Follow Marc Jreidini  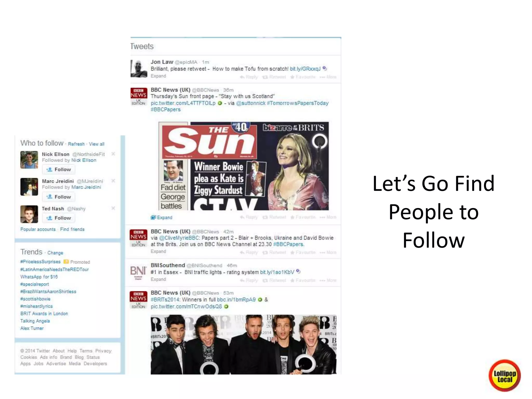coord(59,197)
